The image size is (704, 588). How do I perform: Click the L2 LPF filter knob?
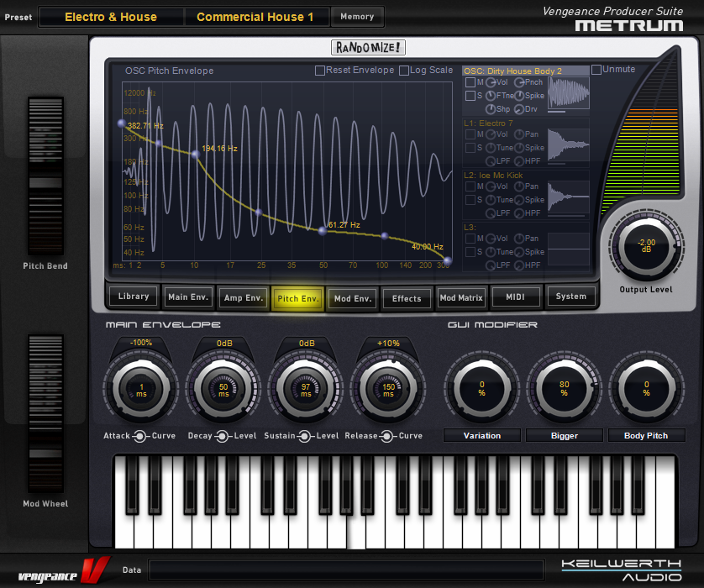(x=490, y=213)
